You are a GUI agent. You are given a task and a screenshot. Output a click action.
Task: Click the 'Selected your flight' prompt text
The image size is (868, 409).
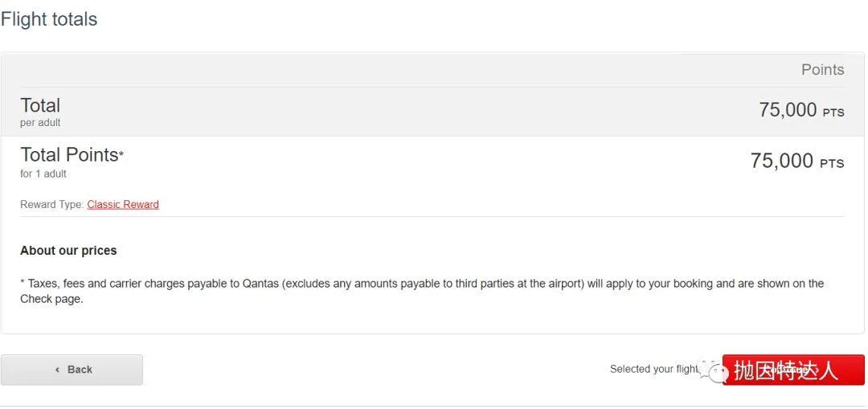click(x=654, y=369)
